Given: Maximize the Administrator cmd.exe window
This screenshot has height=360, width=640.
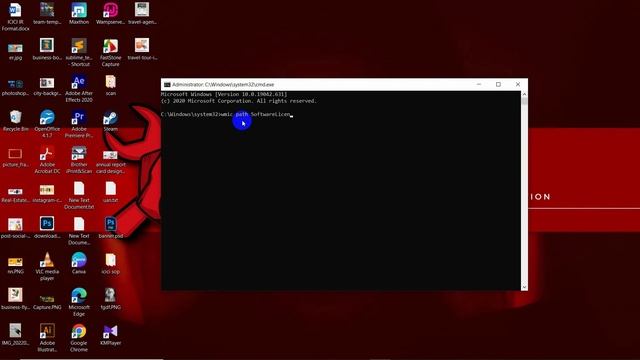Looking at the screenshot, I should [498, 84].
